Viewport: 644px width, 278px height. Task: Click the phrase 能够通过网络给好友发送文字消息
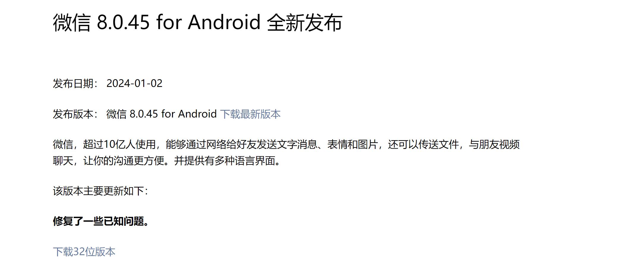point(241,144)
